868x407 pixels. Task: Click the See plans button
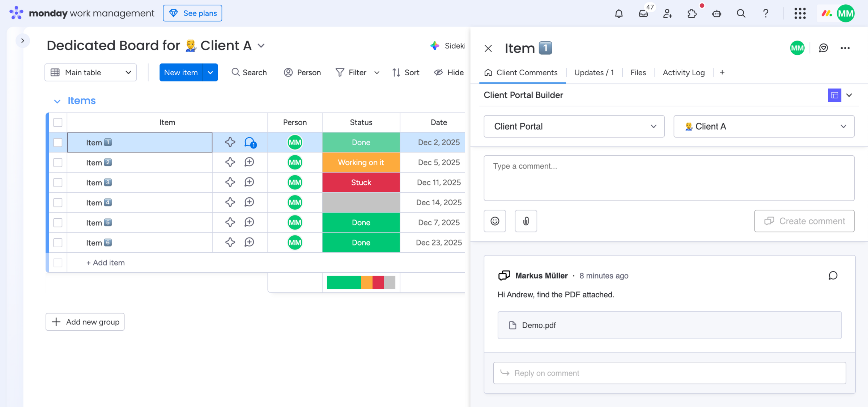(x=192, y=13)
